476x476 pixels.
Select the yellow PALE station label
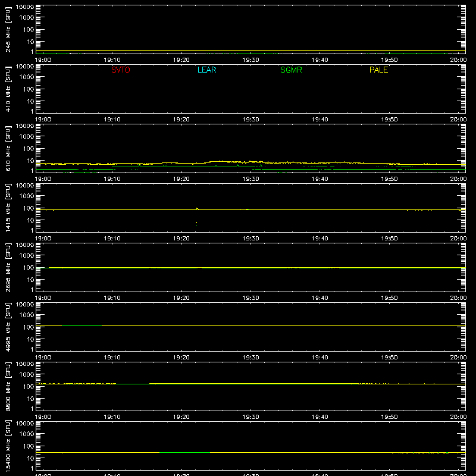coord(378,70)
